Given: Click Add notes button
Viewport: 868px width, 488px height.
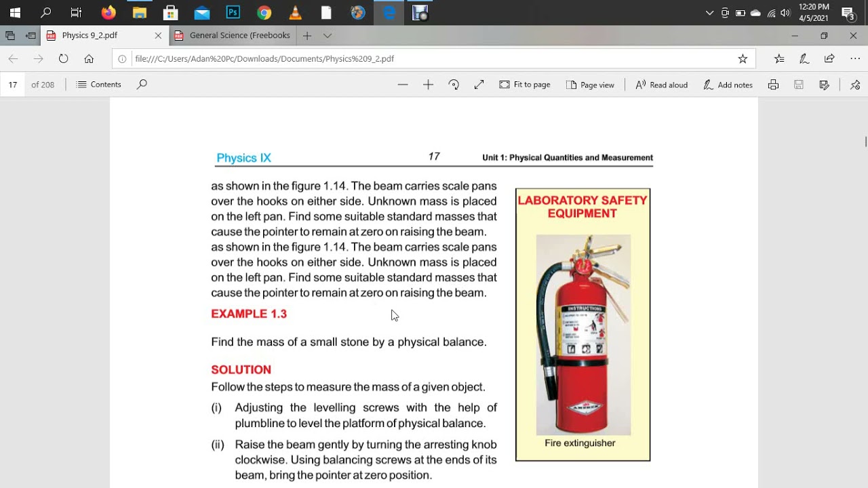Looking at the screenshot, I should point(728,85).
